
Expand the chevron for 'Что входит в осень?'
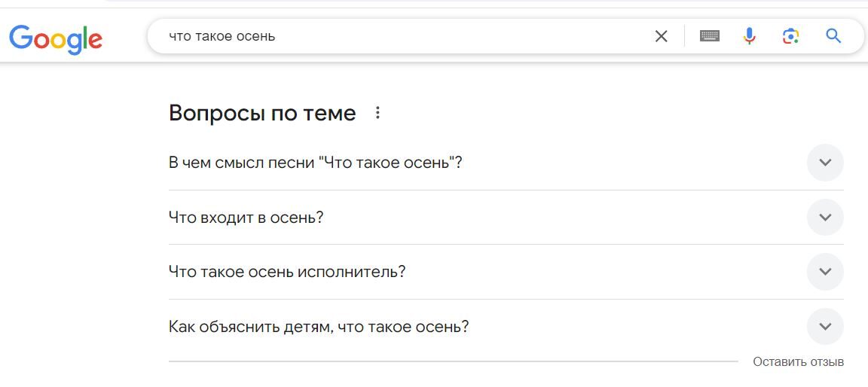click(824, 218)
